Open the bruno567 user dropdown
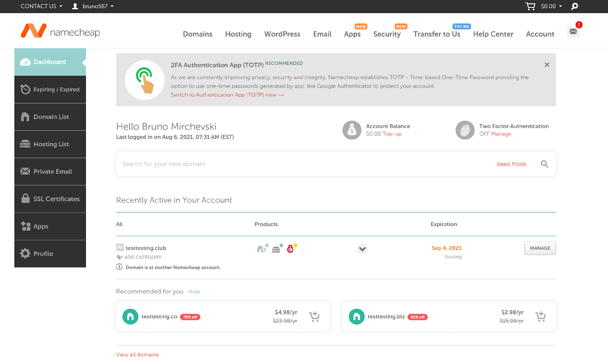The height and width of the screenshot is (364, 608). point(98,6)
